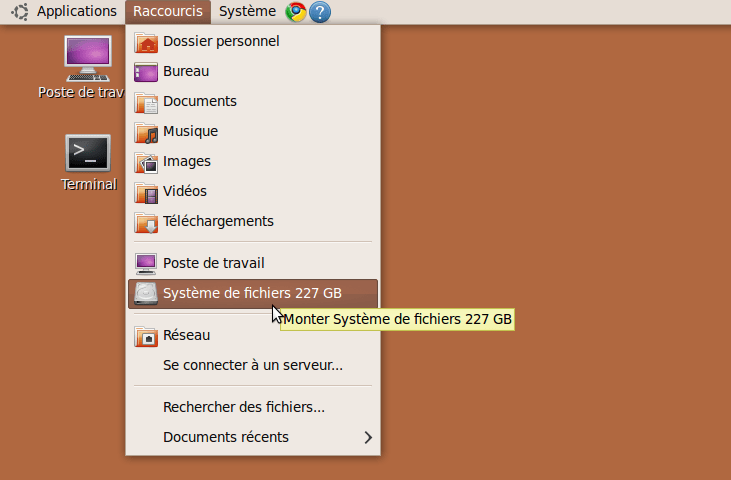
Task: Click the Images folder icon in menu
Action: (x=146, y=162)
